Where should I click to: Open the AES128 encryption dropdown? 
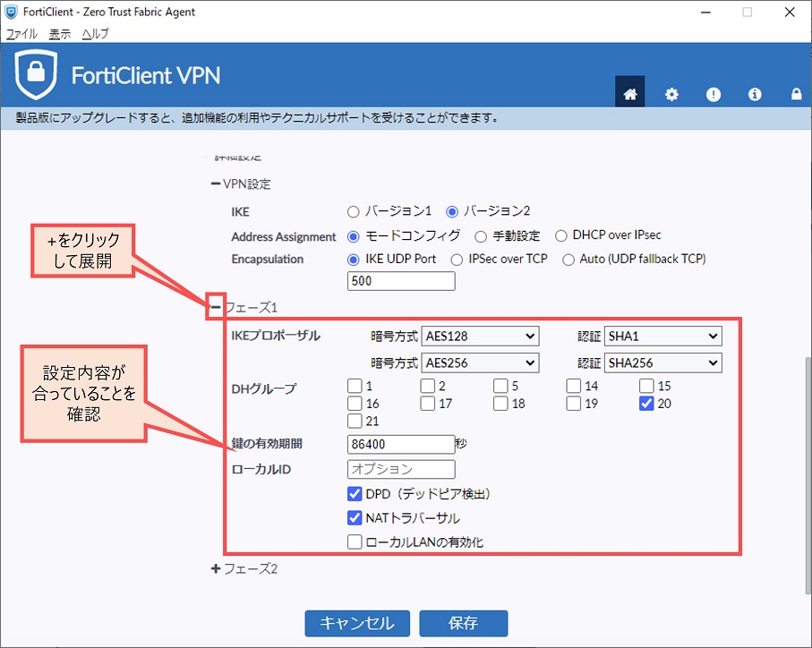point(480,336)
